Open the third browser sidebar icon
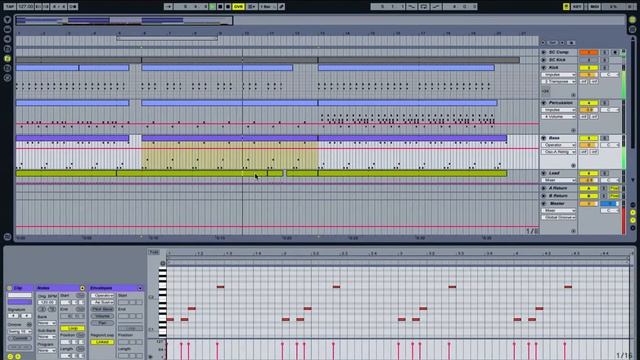This screenshot has width=640, height=360. click(x=7, y=39)
